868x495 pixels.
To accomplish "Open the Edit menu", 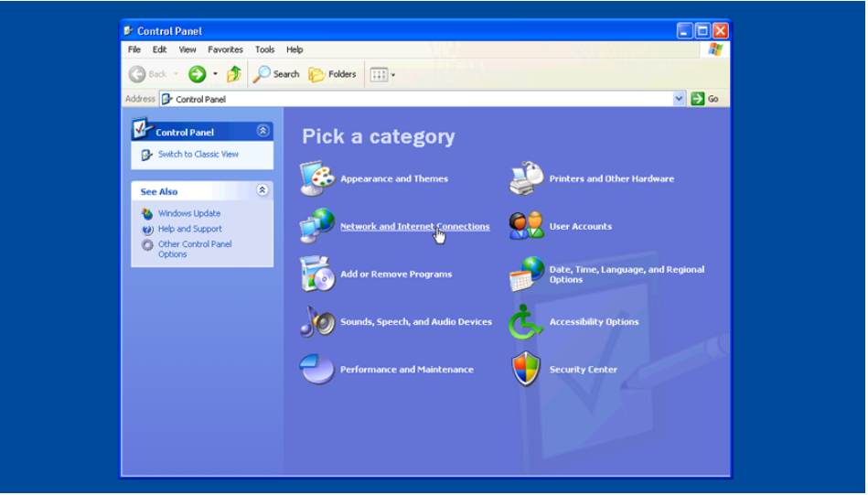I will pos(159,49).
